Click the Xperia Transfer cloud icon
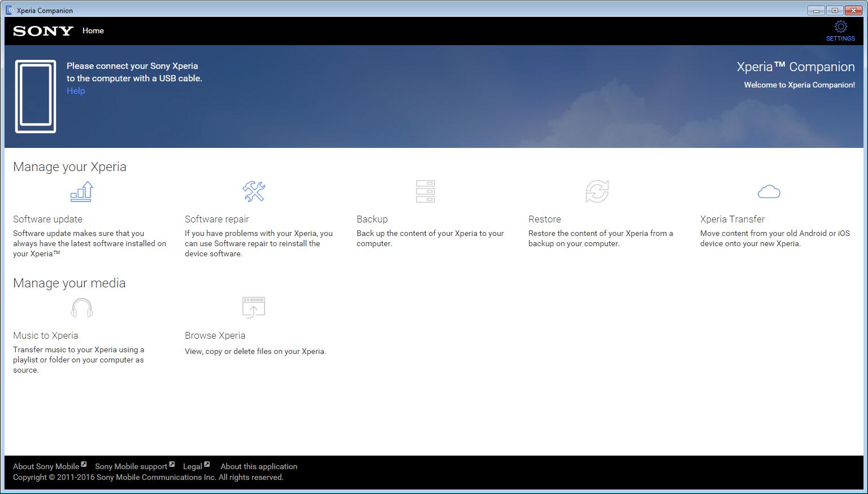 click(x=770, y=192)
